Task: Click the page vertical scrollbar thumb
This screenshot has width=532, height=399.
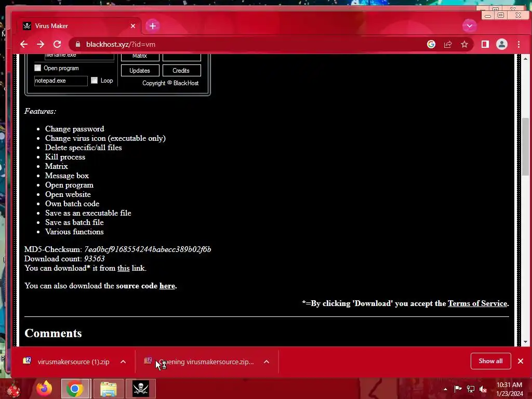Action: tap(525, 146)
